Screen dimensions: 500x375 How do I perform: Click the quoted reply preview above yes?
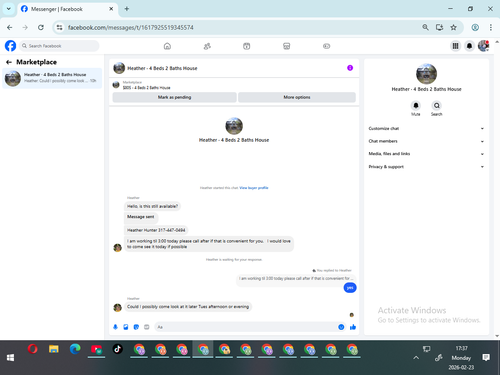point(296,278)
